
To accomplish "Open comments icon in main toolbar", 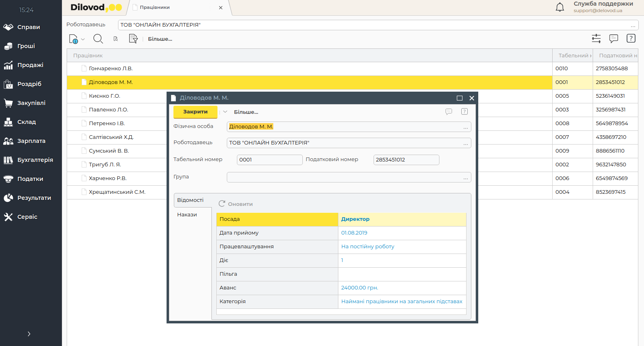I will coord(614,39).
